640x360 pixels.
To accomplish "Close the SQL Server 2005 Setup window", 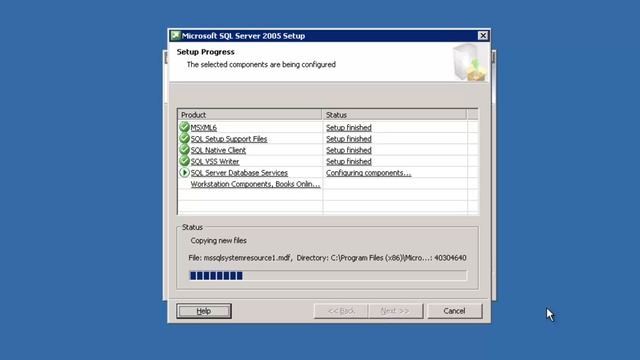I will click(483, 36).
